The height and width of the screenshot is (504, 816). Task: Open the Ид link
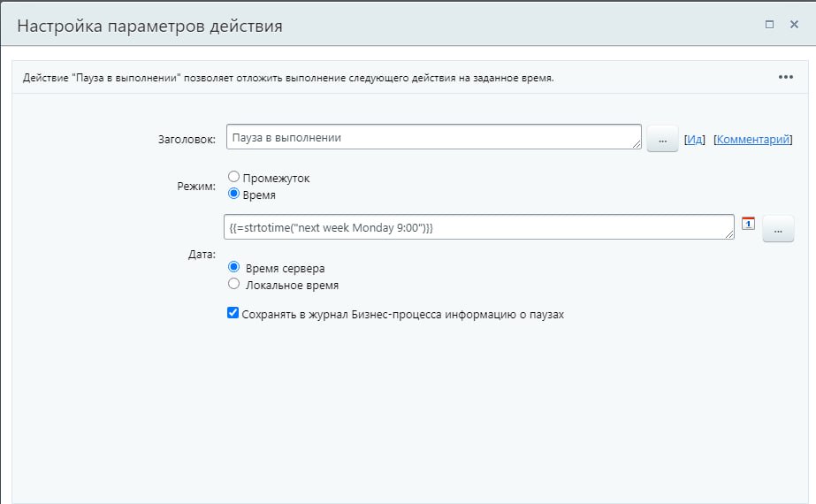click(x=695, y=139)
